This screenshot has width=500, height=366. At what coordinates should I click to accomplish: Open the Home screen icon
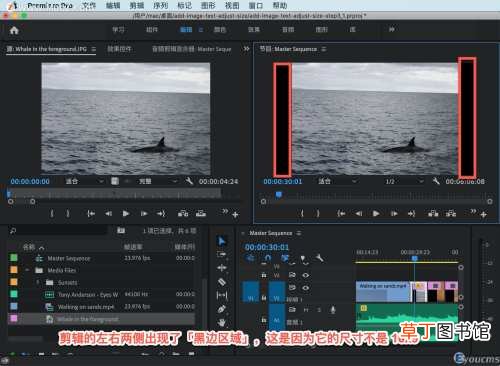pyautogui.click(x=14, y=30)
